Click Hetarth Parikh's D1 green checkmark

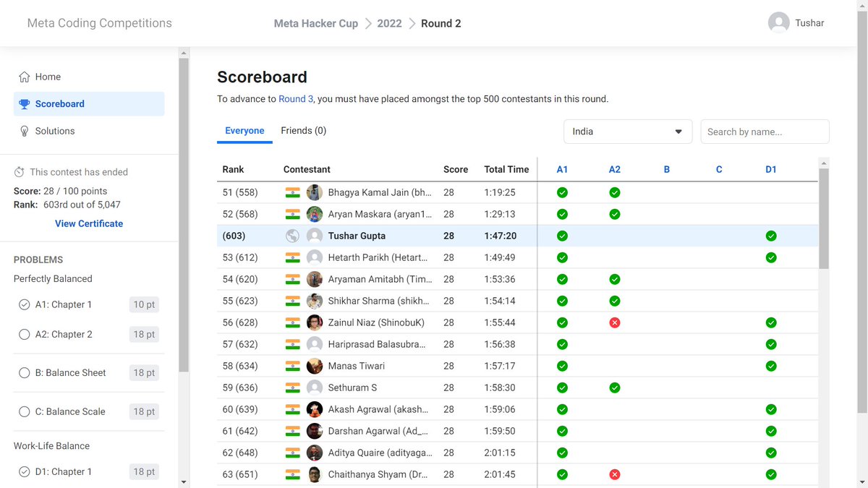tap(771, 257)
